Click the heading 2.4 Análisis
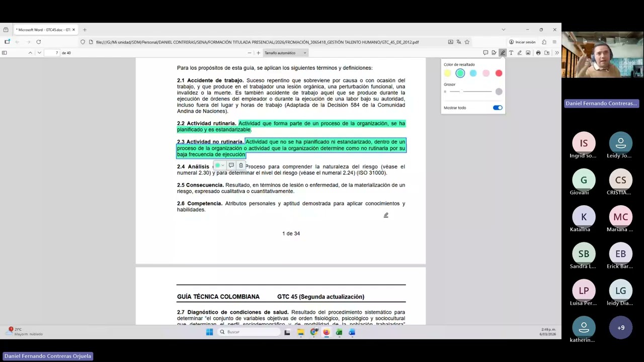 click(x=193, y=166)
